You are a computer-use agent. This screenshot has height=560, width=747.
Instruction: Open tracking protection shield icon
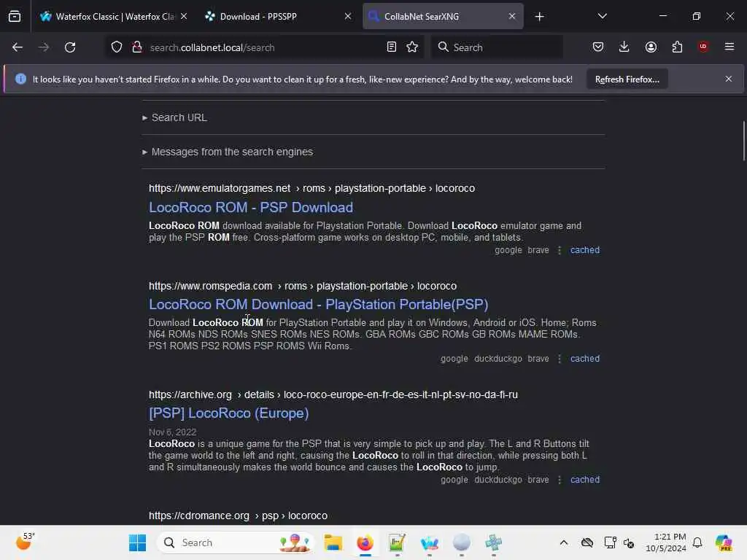pos(117,47)
